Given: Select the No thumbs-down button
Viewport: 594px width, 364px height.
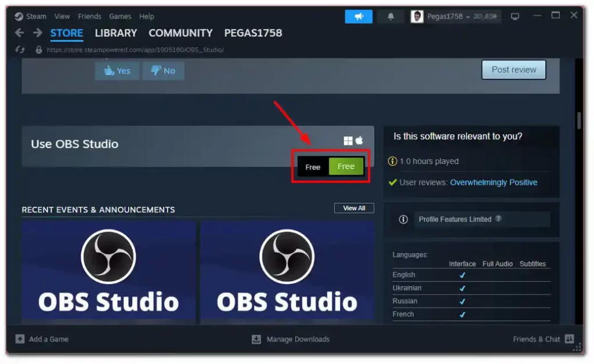Looking at the screenshot, I should [x=163, y=71].
